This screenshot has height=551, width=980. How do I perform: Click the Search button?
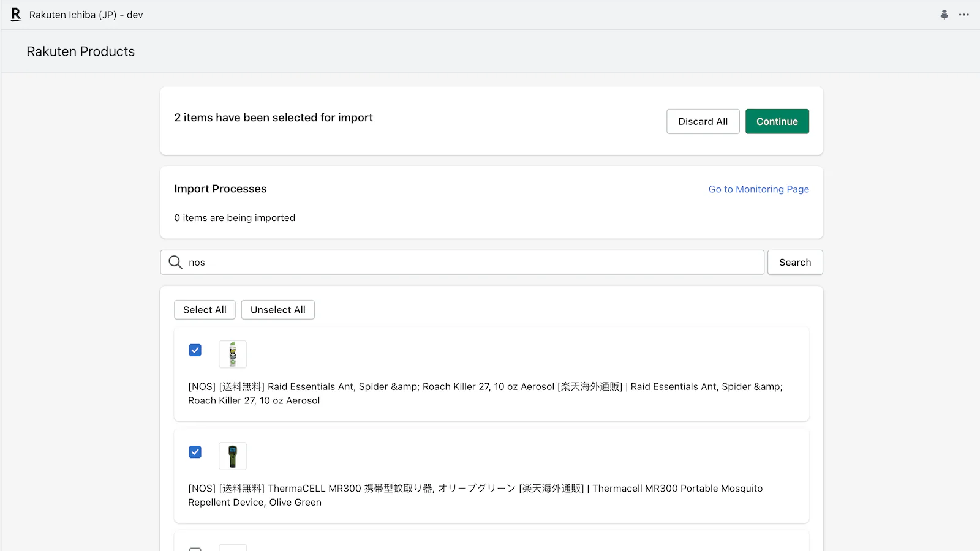(x=795, y=262)
